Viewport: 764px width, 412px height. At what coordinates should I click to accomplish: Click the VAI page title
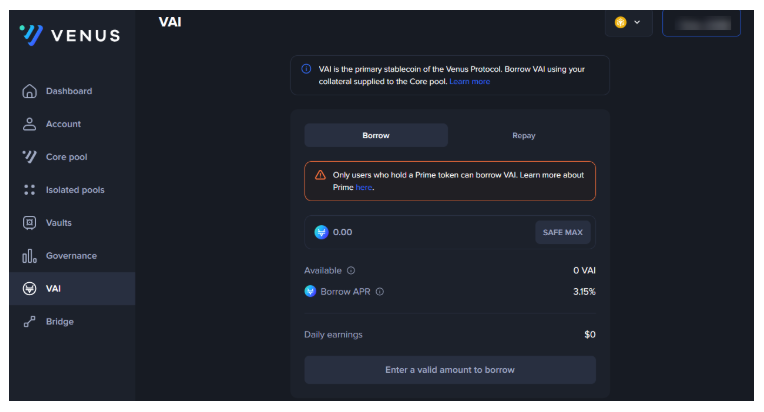(170, 22)
